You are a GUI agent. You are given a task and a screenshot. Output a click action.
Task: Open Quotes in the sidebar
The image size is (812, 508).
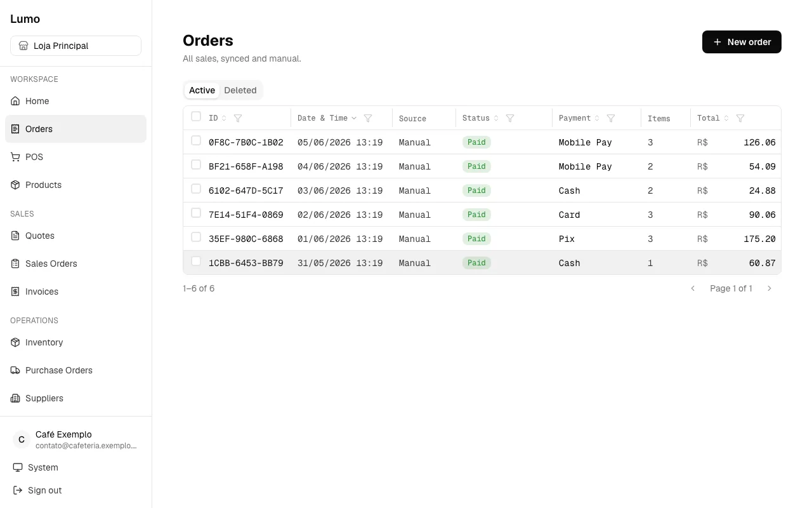coord(75,236)
